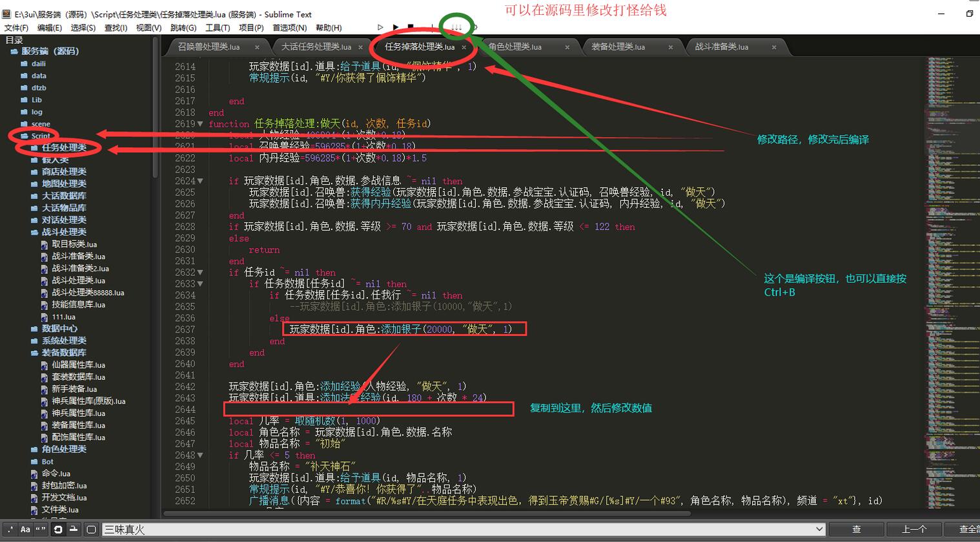Image resolution: width=980 pixels, height=542 pixels.
Task: Switch to the 角色处理类.lua tab
Action: tap(515, 47)
